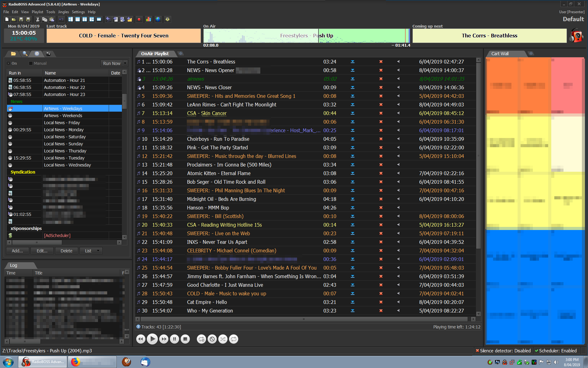Select Local News - Monday scheduler event

coord(64,130)
